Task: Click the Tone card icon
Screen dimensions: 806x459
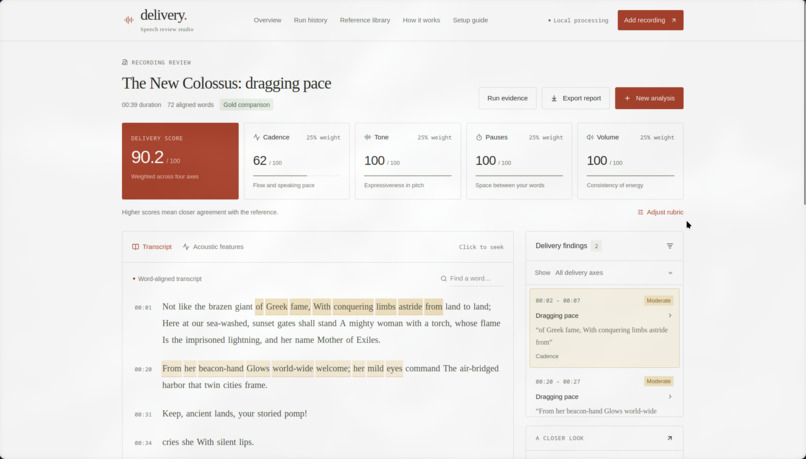Action: [368, 137]
